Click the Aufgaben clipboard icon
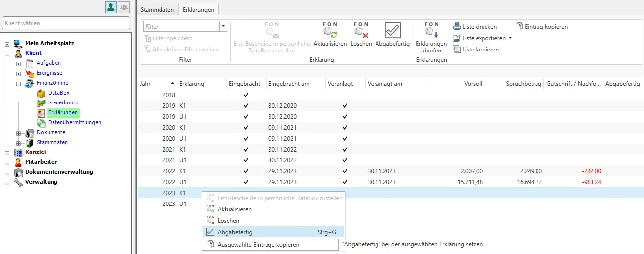644x254 pixels. [x=30, y=63]
